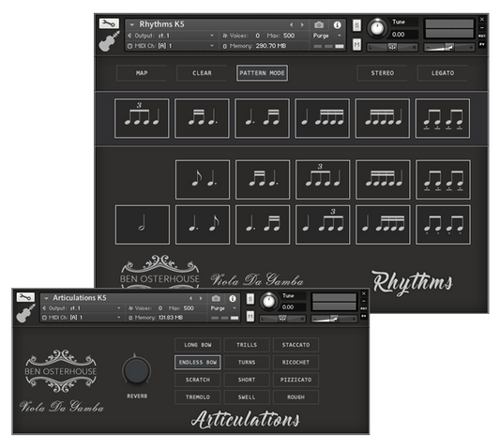
Task: Open the info icon in Rhythms K5
Action: pos(337,25)
